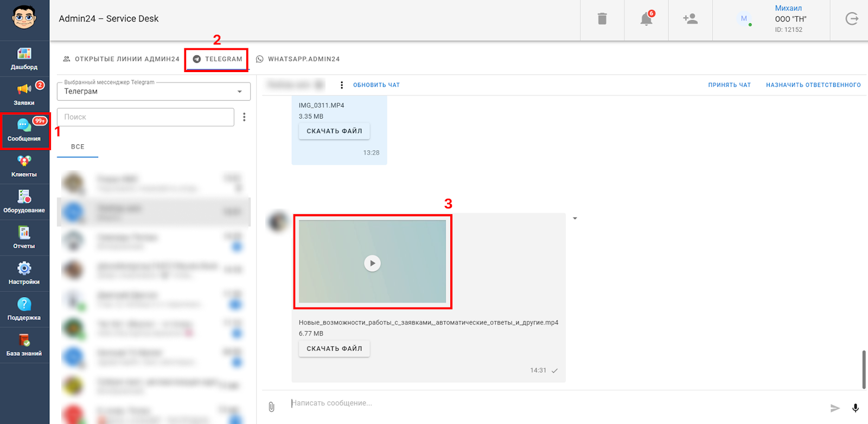
Task: Open the search options three-dot menu
Action: click(x=244, y=117)
